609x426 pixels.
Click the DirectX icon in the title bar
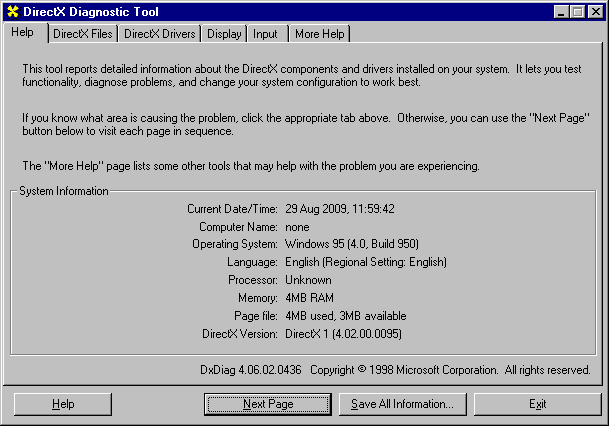click(12, 12)
